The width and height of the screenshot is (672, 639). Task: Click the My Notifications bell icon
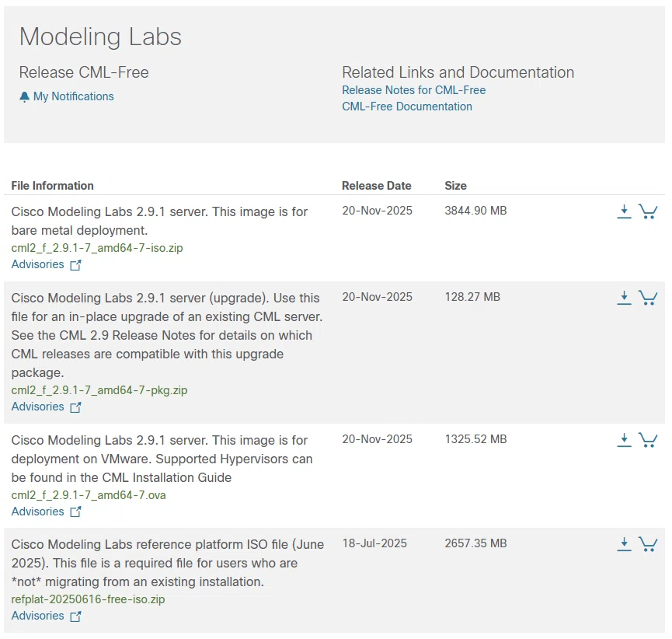point(24,97)
